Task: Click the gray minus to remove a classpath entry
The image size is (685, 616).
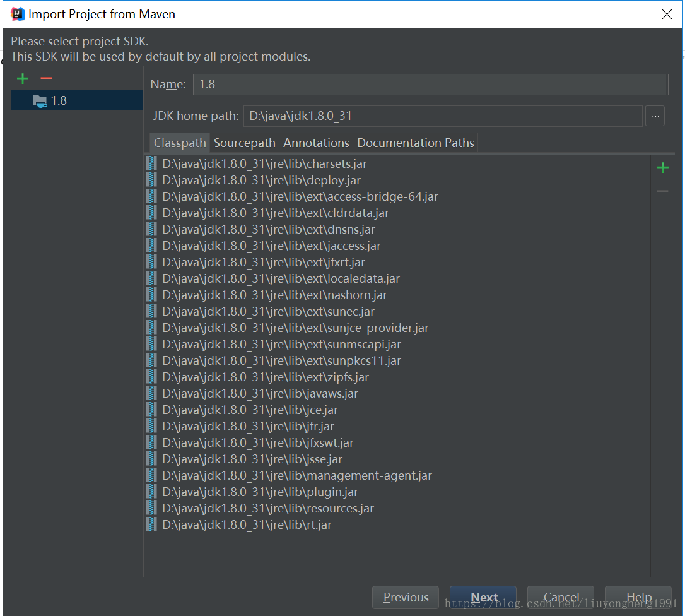Action: [663, 191]
